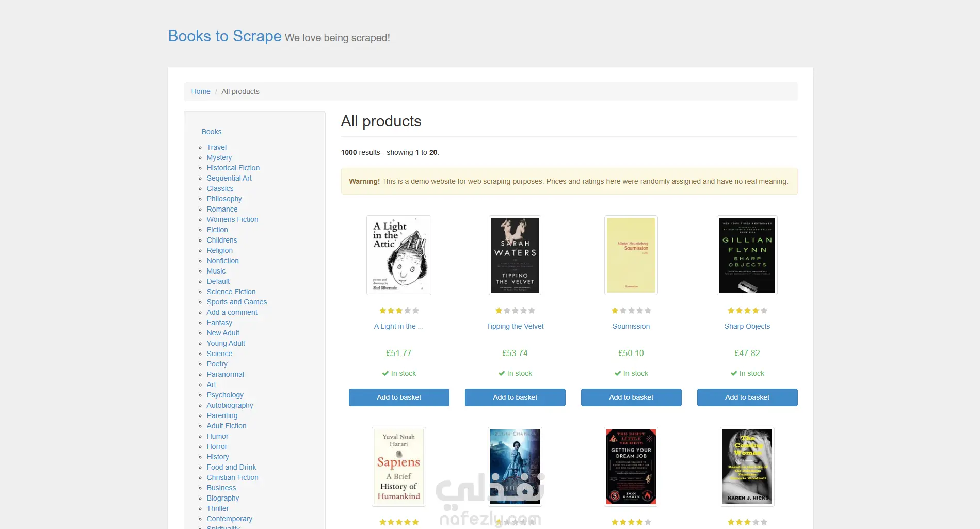Click the A Light in the Attic cover

[x=398, y=255]
